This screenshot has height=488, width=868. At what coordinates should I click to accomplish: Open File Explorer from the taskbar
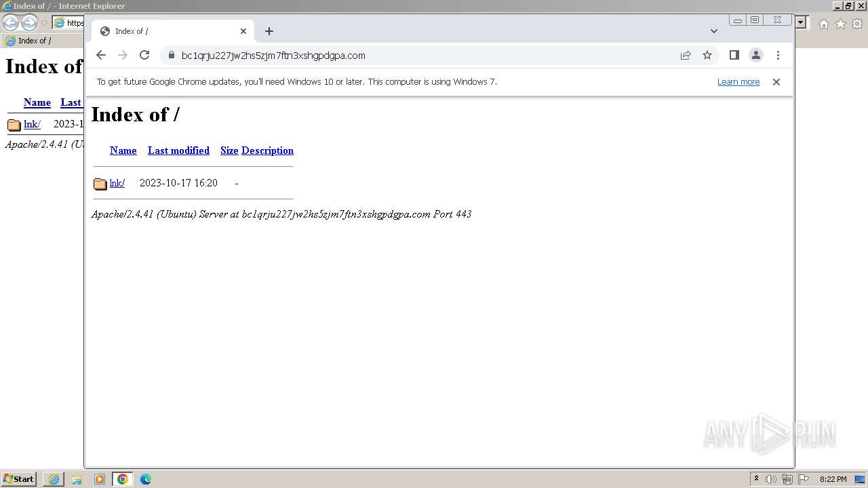(x=77, y=479)
